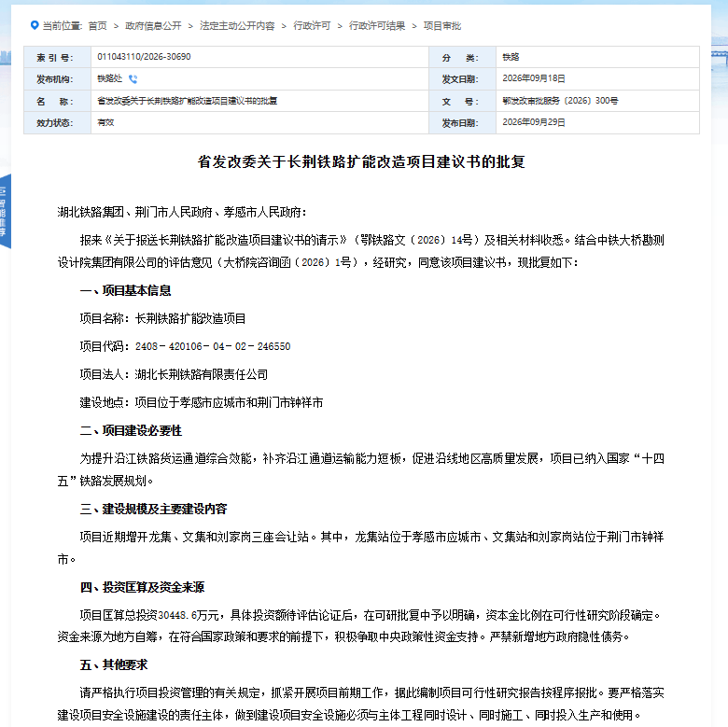
Task: Open 法定主动公开内容 breadcrumb link
Action: (x=237, y=26)
